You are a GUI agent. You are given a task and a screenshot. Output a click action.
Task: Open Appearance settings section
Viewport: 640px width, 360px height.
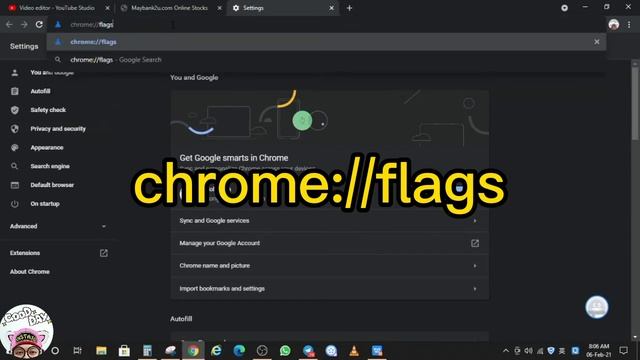tap(47, 147)
